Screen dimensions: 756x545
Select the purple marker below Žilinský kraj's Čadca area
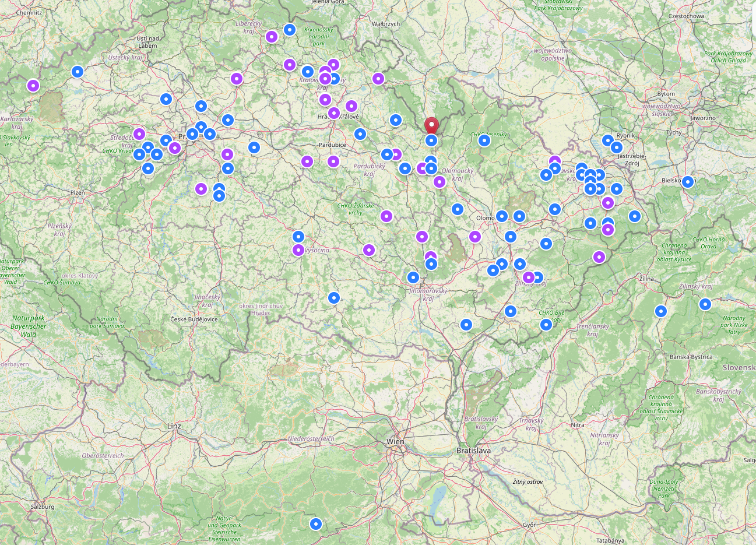[599, 256]
